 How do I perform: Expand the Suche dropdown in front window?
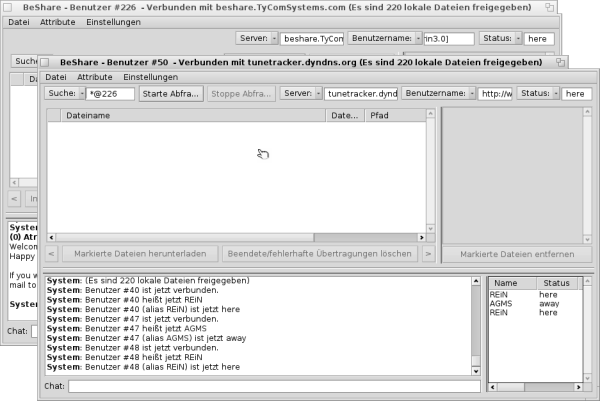click(x=66, y=94)
